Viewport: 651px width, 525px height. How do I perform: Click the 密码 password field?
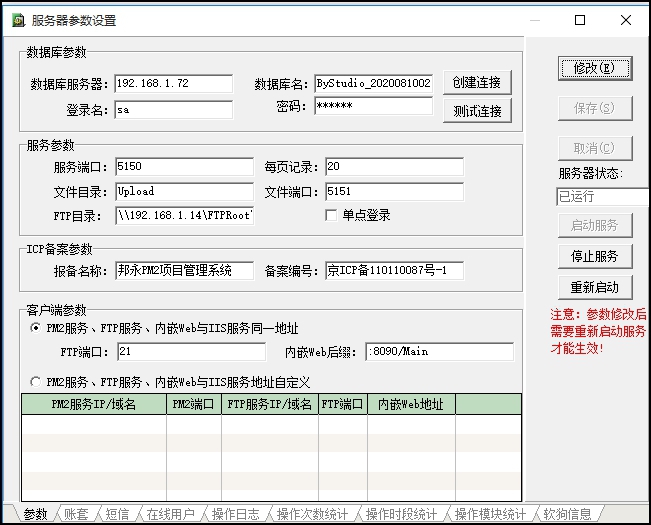(x=372, y=106)
